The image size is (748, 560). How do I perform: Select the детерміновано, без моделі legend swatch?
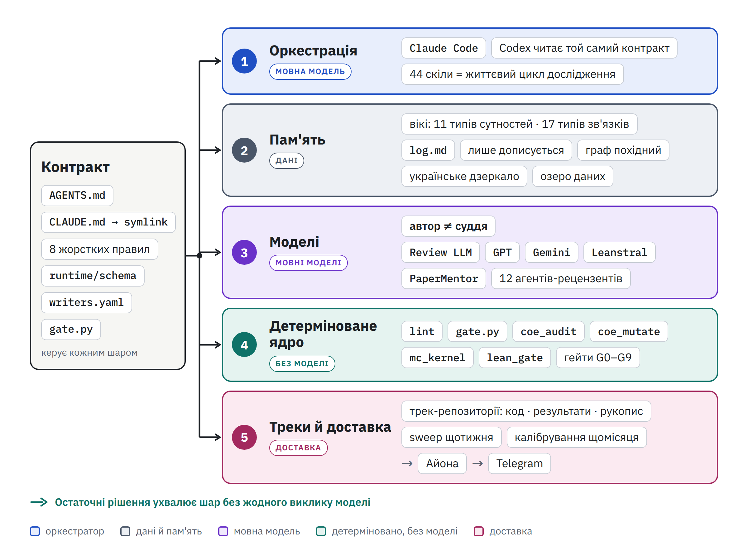321,531
